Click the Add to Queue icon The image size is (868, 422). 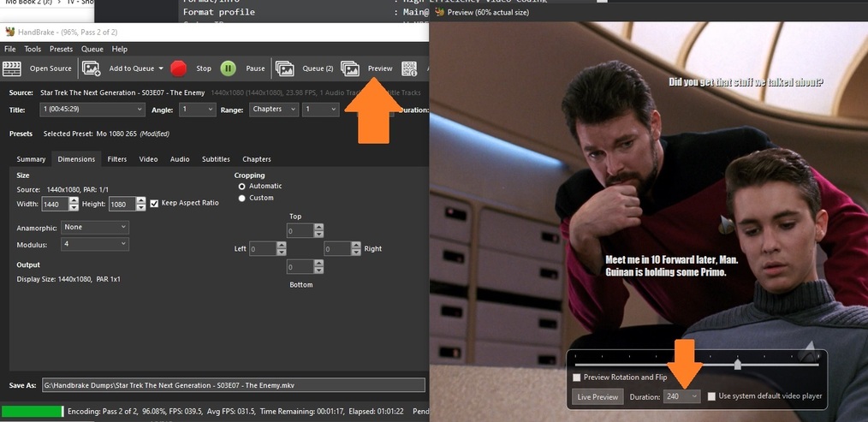pos(92,68)
